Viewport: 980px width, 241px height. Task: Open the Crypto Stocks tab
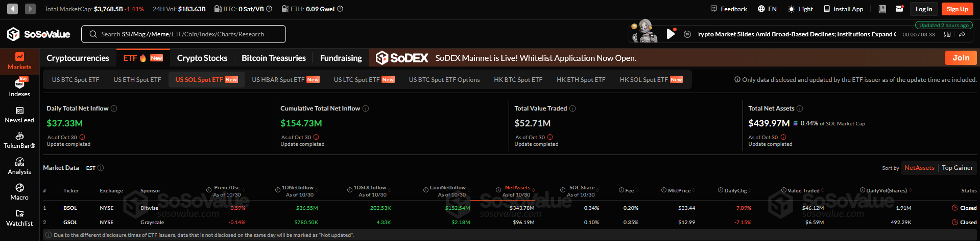click(x=202, y=58)
